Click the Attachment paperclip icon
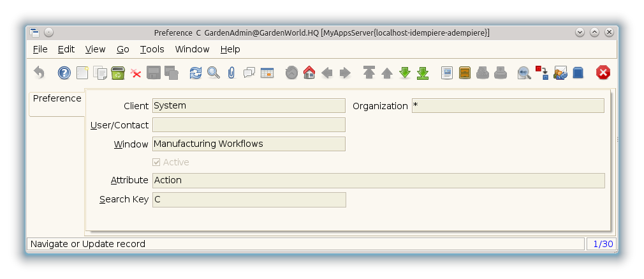 [231, 73]
